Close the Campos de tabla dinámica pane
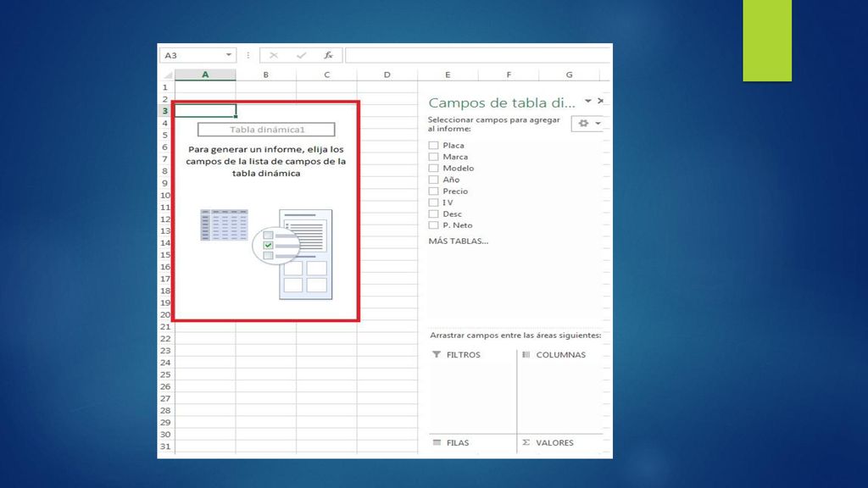 pyautogui.click(x=601, y=101)
